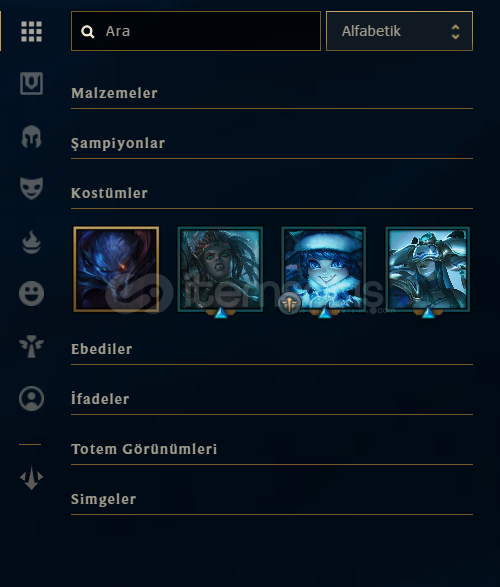
Task: Expand the Ebediler section
Action: (x=272, y=349)
